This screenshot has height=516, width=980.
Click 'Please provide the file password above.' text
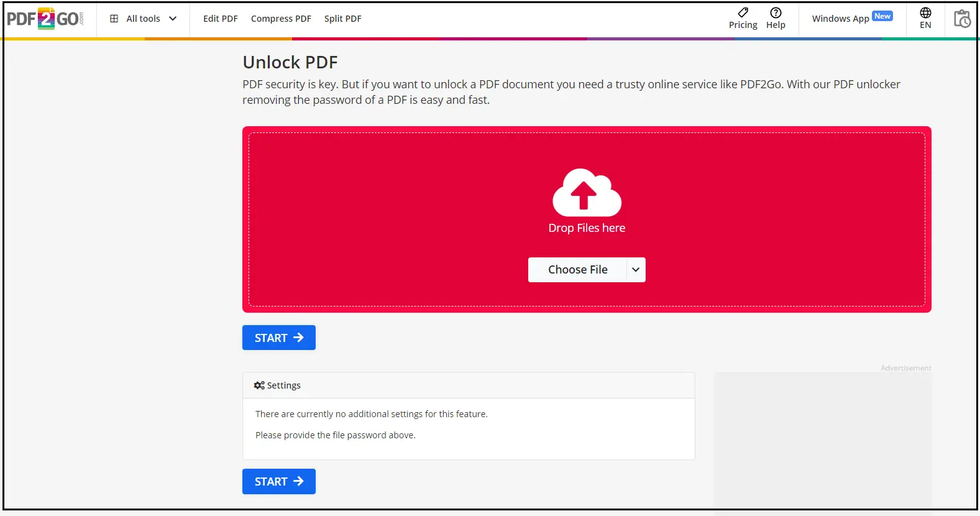[x=336, y=435]
